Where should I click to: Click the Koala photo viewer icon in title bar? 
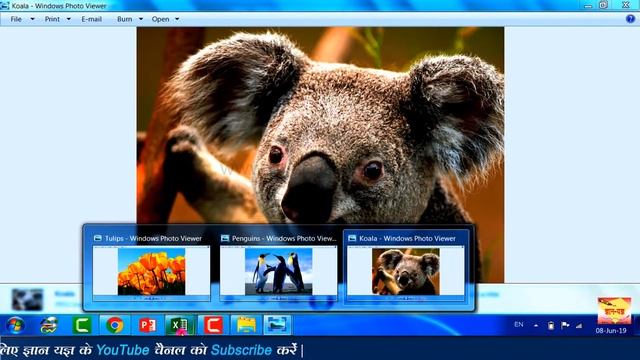coord(4,6)
